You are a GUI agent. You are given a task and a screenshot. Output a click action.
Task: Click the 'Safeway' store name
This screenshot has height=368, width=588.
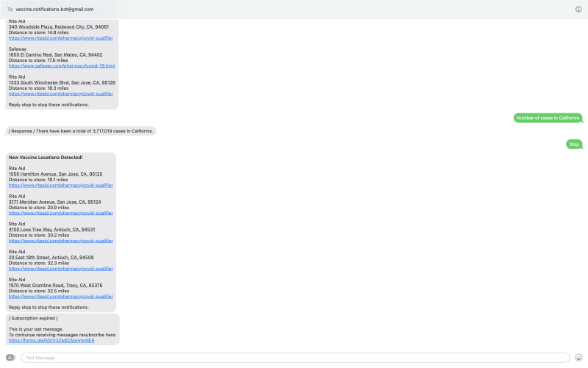[x=18, y=49]
